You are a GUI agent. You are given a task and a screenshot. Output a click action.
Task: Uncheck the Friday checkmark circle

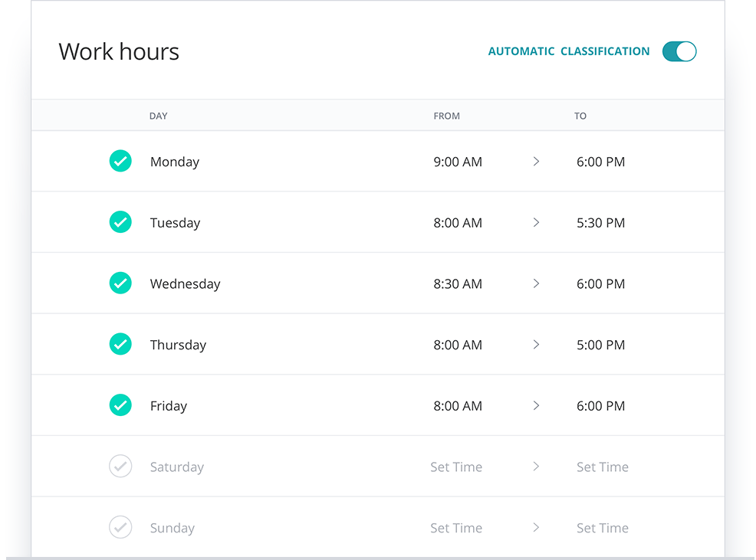(120, 405)
